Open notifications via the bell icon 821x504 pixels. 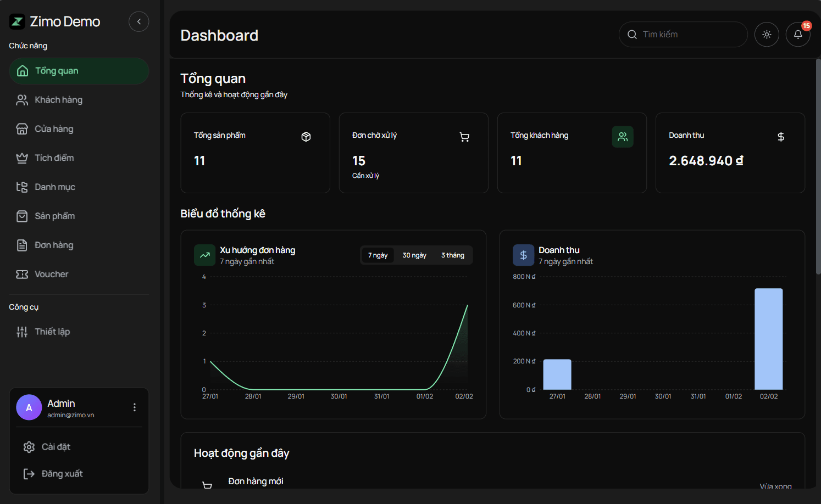pos(798,34)
